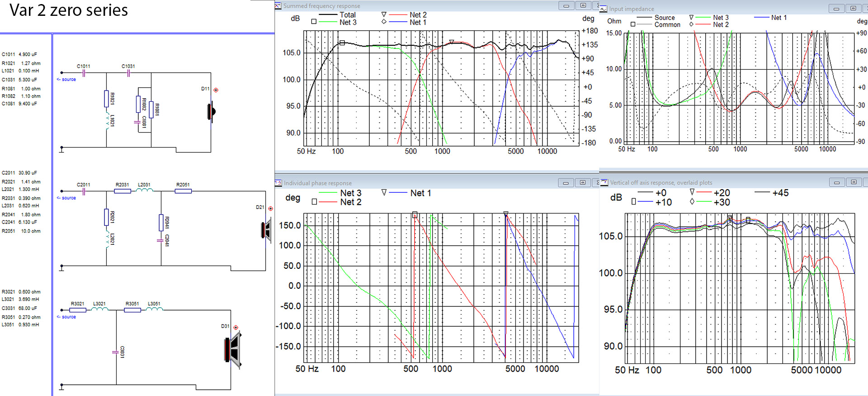Viewport: 868px width, 396px height.
Task: Select resistor R2051 in the midrange circuit
Action: tap(183, 191)
